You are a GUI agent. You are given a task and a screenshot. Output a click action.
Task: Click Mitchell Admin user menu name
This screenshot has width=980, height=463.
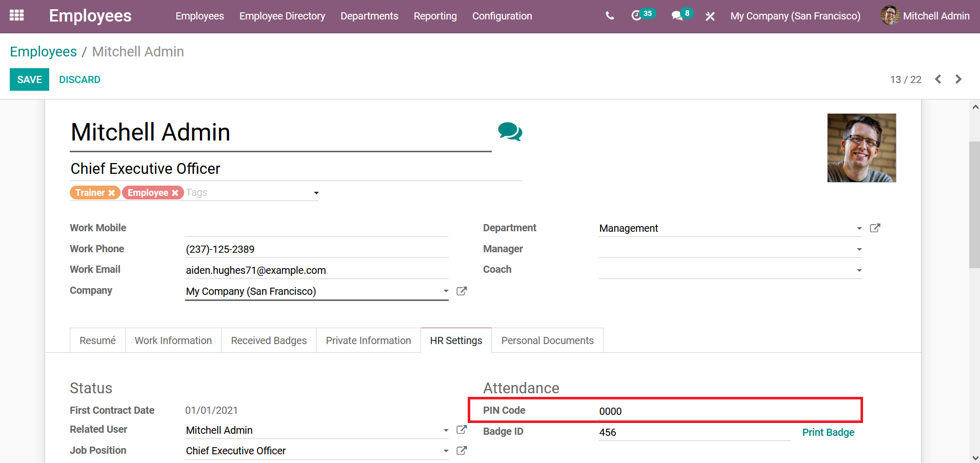tap(936, 16)
